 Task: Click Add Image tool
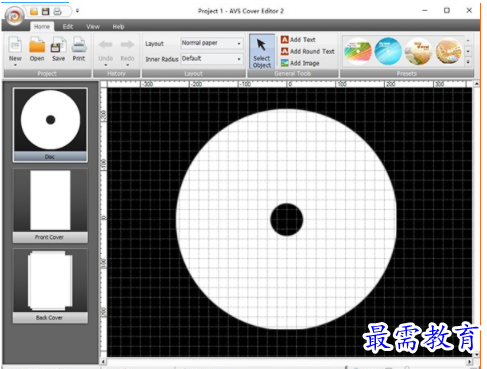300,63
